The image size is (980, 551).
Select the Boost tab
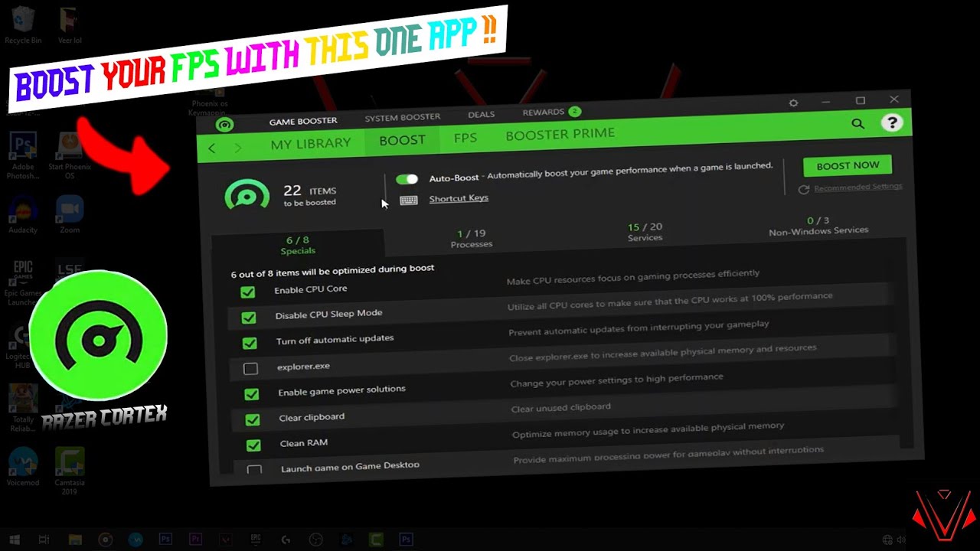(x=402, y=140)
